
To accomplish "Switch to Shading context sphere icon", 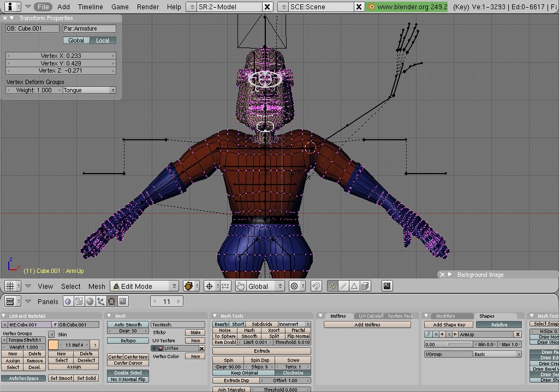I will pyautogui.click(x=90, y=301).
